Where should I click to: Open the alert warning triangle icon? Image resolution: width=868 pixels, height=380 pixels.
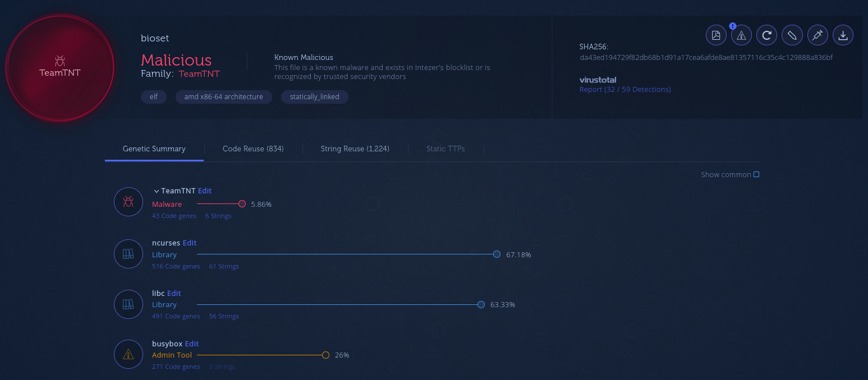[741, 35]
